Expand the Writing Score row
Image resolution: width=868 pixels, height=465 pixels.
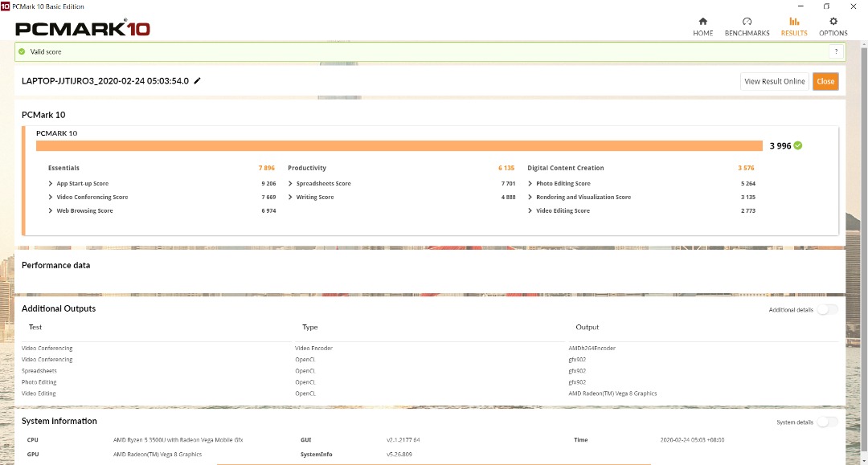point(290,197)
